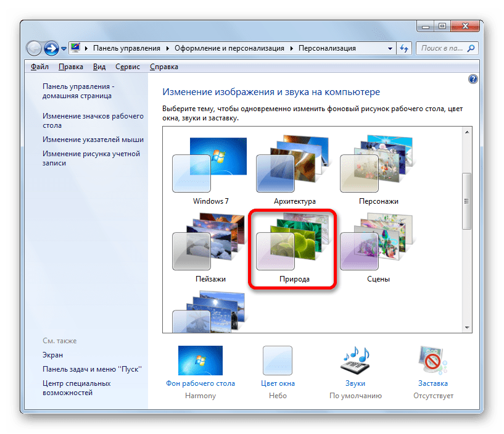Image resolution: width=504 pixels, height=434 pixels.
Task: Click the Звуки link text
Action: 355,383
